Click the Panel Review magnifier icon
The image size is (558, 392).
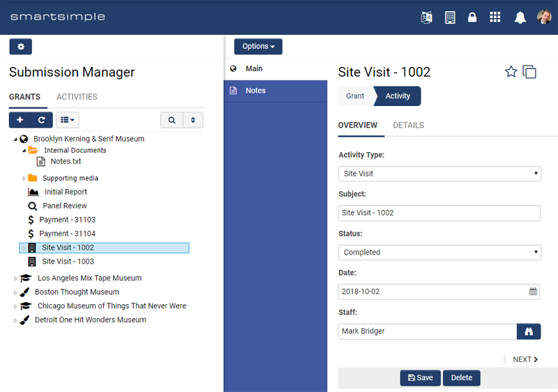coord(32,206)
